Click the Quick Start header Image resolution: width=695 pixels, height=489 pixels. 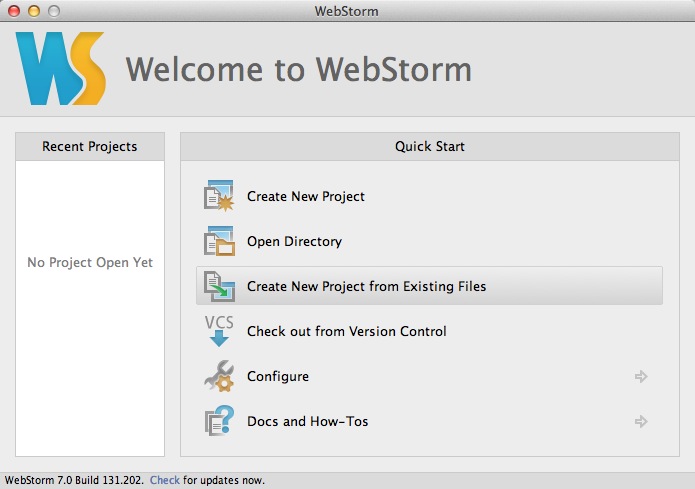(429, 146)
